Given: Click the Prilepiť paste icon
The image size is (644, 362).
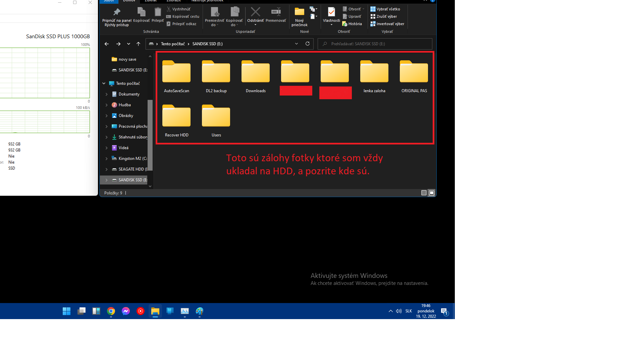Looking at the screenshot, I should pyautogui.click(x=157, y=12).
